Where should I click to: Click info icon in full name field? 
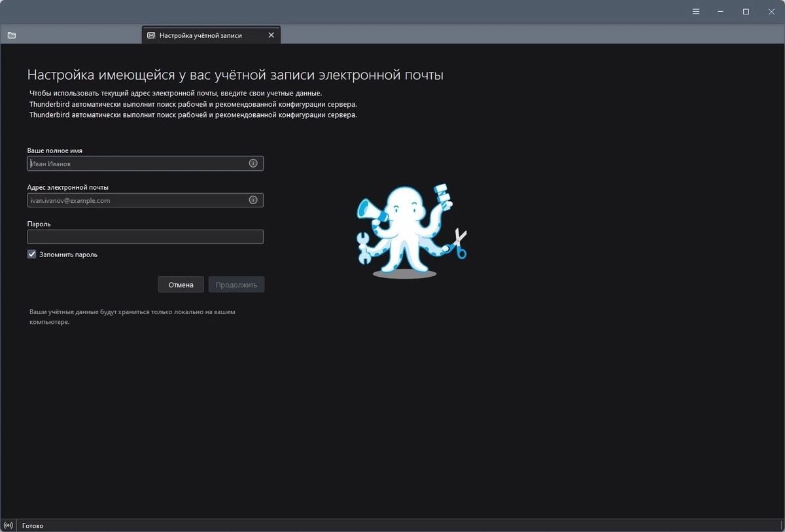253,164
